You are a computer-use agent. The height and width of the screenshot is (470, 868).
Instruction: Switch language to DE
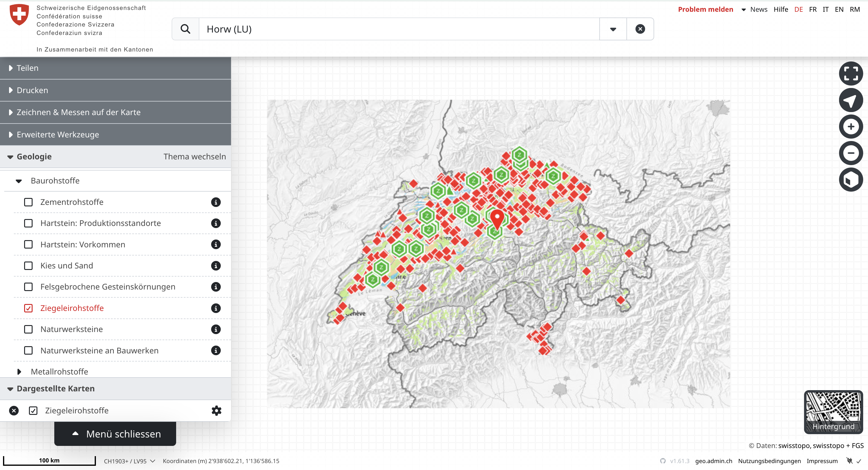point(798,9)
